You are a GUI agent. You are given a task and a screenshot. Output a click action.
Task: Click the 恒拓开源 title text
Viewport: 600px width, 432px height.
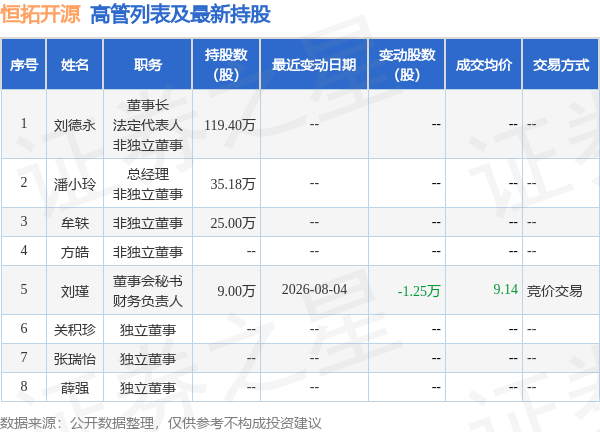[40, 15]
